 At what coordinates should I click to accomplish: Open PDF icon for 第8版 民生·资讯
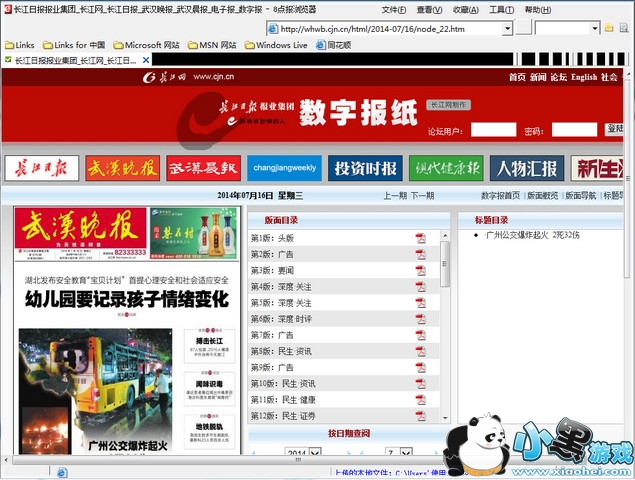tap(421, 351)
